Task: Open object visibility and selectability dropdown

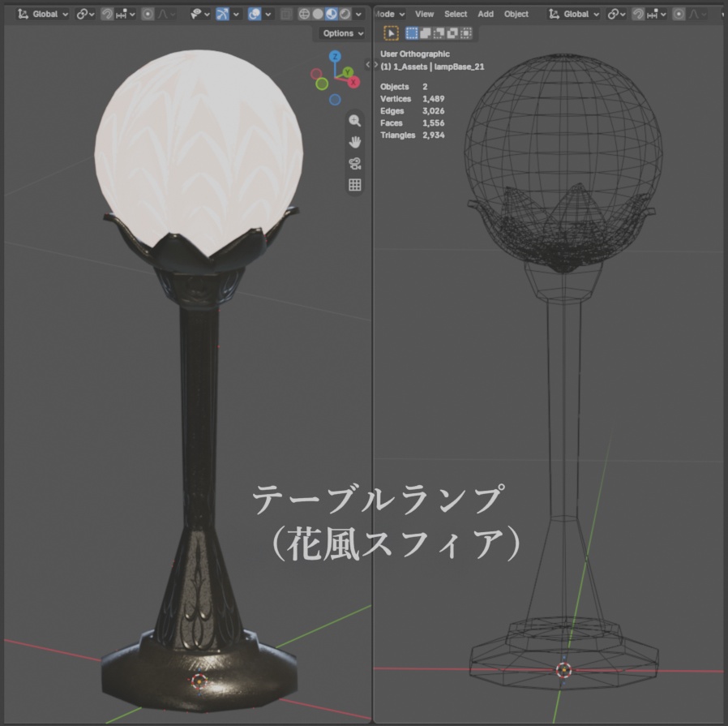Action: coord(200,14)
